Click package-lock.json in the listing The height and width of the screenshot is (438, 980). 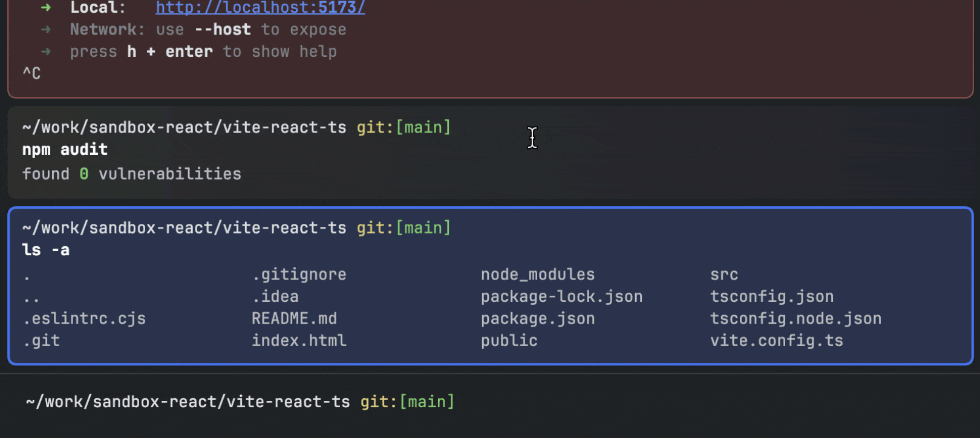coord(561,297)
